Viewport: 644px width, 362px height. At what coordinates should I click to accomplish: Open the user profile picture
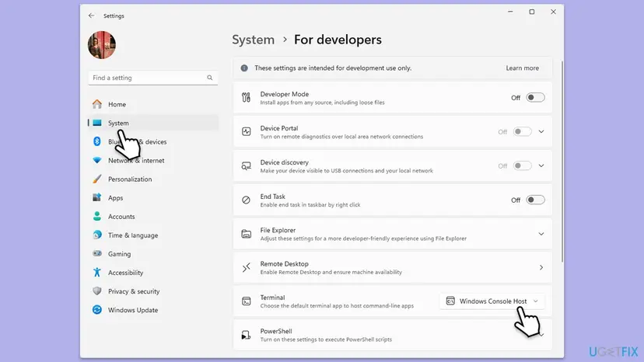click(101, 45)
